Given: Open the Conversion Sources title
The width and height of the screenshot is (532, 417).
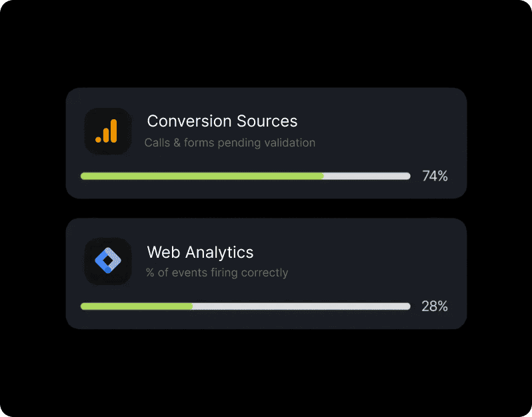Looking at the screenshot, I should click(x=222, y=121).
